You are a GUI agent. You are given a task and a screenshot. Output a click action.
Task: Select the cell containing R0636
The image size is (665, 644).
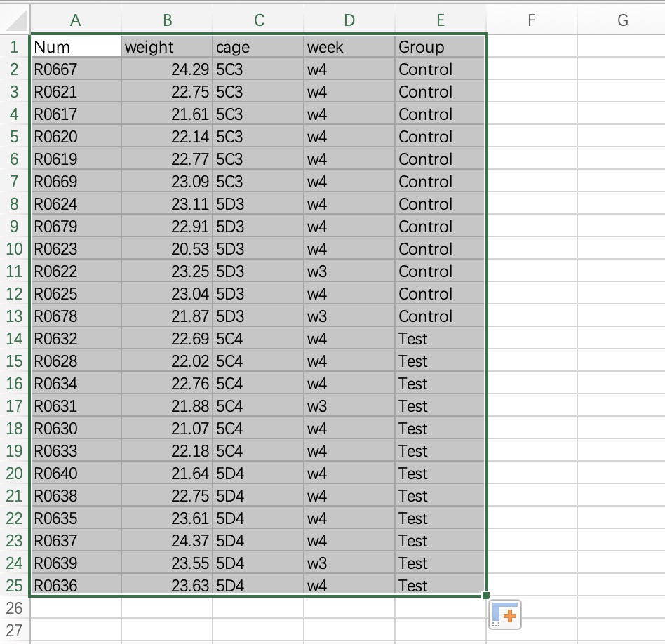[x=76, y=586]
